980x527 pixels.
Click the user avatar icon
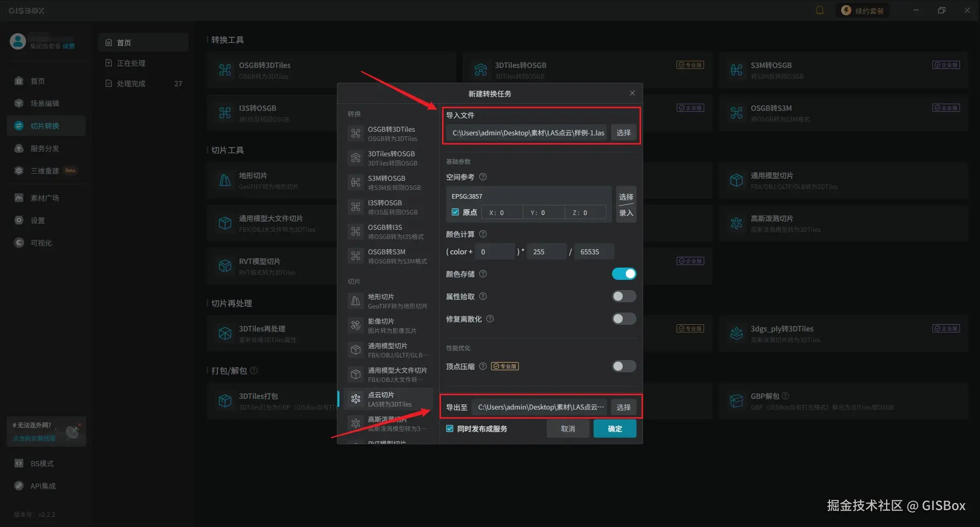pos(17,41)
